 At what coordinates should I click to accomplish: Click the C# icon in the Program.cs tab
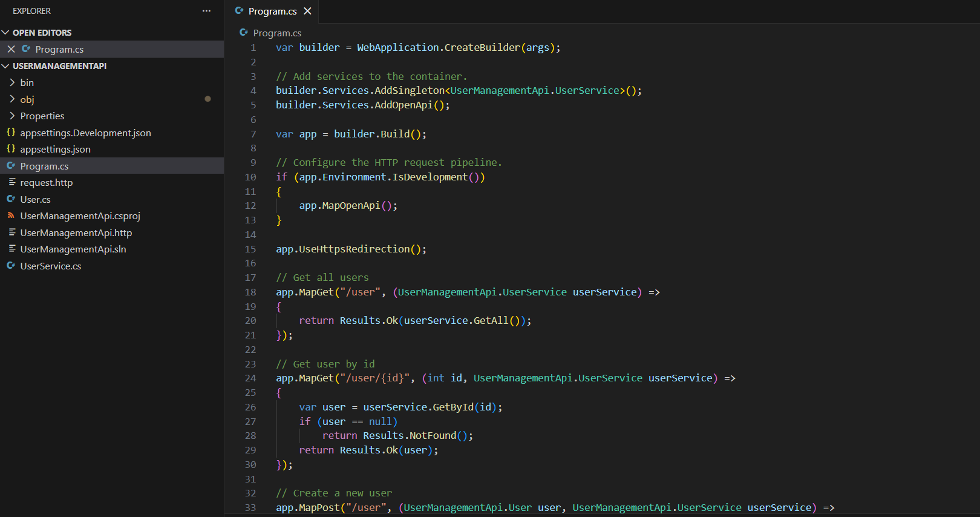tap(239, 11)
